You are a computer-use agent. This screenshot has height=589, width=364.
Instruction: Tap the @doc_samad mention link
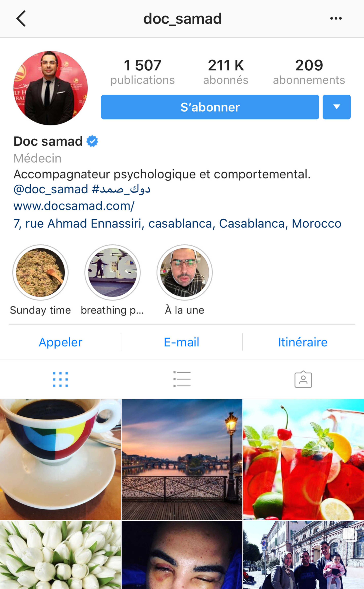51,189
